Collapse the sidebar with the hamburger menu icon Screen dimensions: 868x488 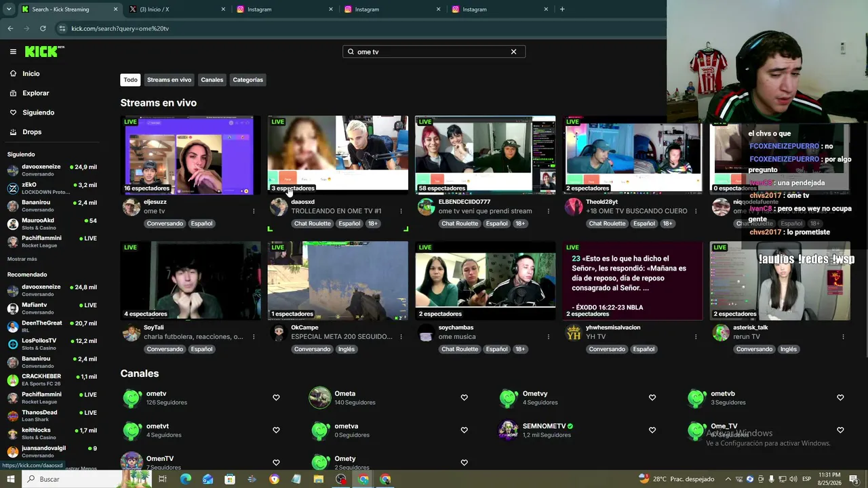pos(13,52)
